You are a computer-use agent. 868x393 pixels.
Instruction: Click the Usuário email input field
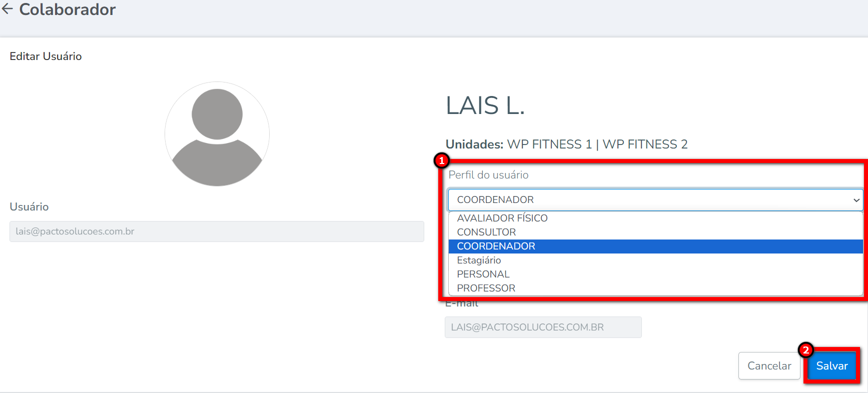click(217, 231)
